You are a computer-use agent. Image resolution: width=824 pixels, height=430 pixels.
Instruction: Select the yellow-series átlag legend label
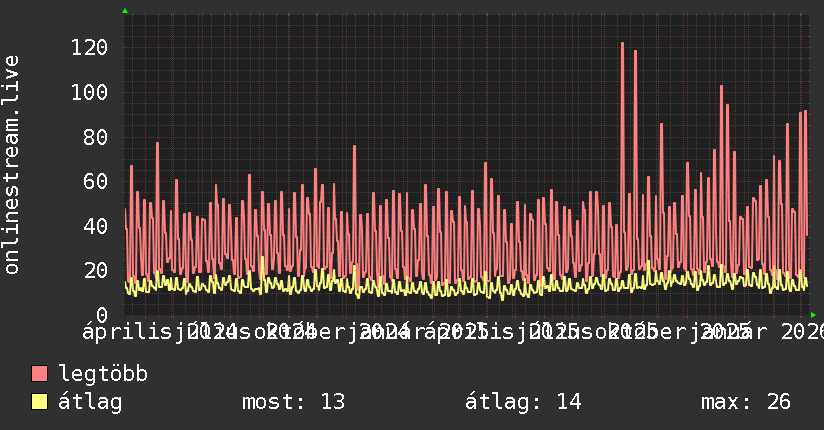pyautogui.click(x=90, y=402)
